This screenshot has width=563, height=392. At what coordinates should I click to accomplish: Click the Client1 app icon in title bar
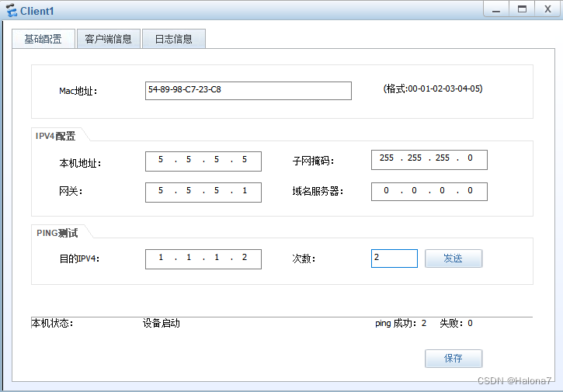11,10
